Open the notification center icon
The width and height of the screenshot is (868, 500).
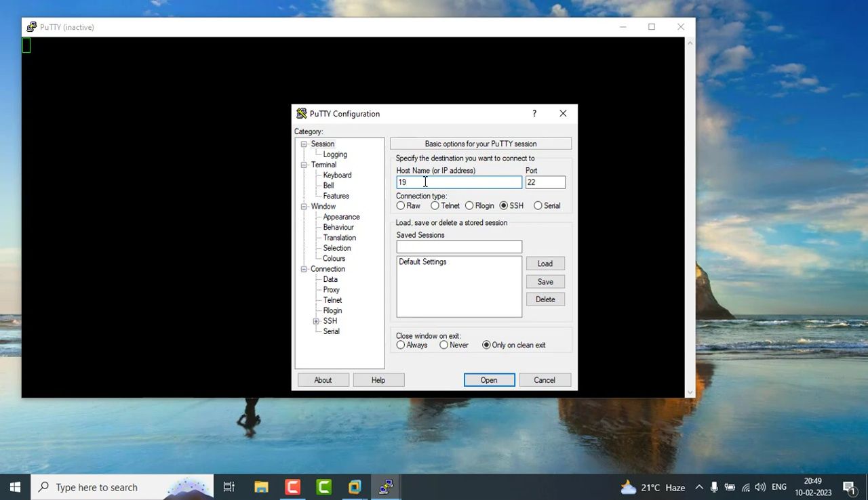click(849, 487)
